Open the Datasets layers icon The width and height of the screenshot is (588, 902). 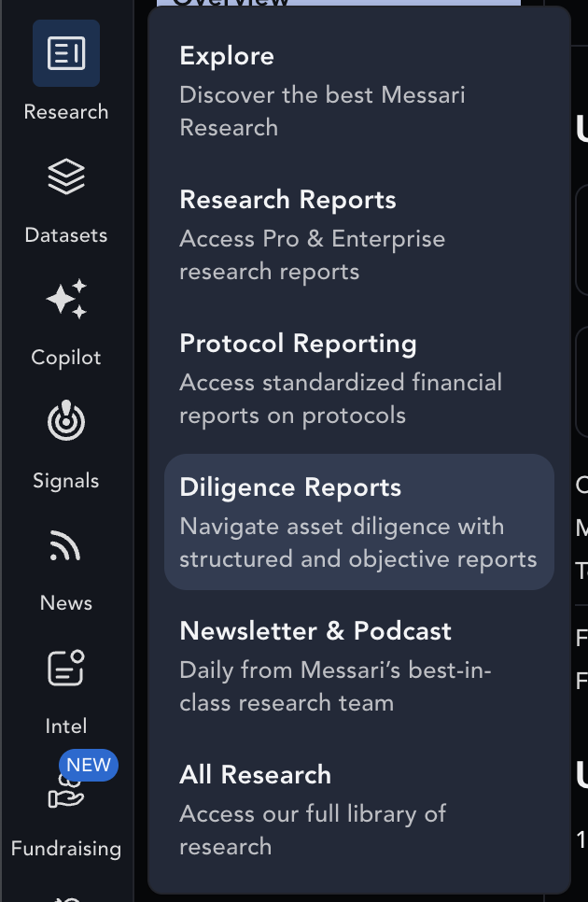coord(66,176)
